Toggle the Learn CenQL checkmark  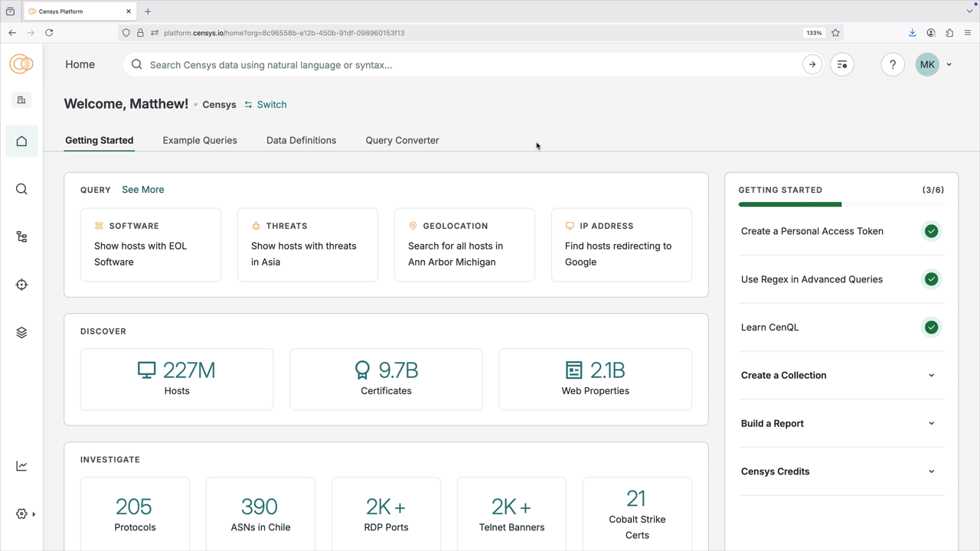coord(931,328)
